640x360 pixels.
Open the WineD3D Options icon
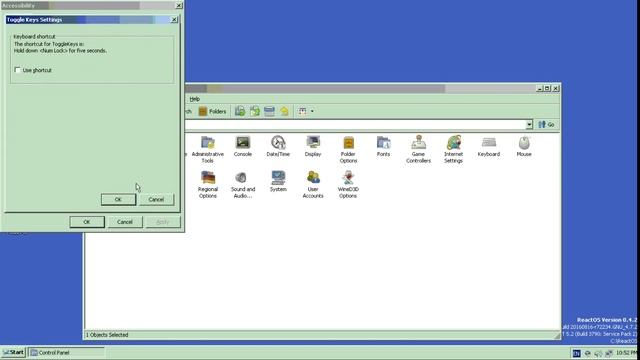[x=348, y=184]
